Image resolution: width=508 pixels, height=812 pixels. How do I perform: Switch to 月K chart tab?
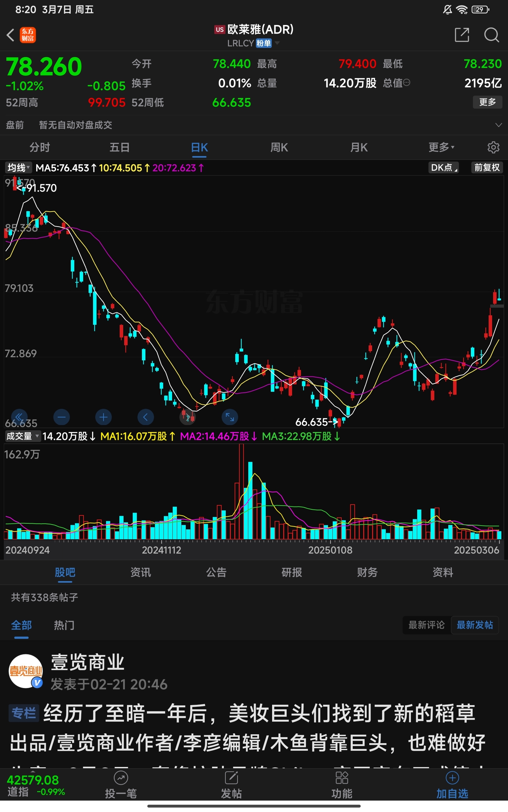point(359,147)
